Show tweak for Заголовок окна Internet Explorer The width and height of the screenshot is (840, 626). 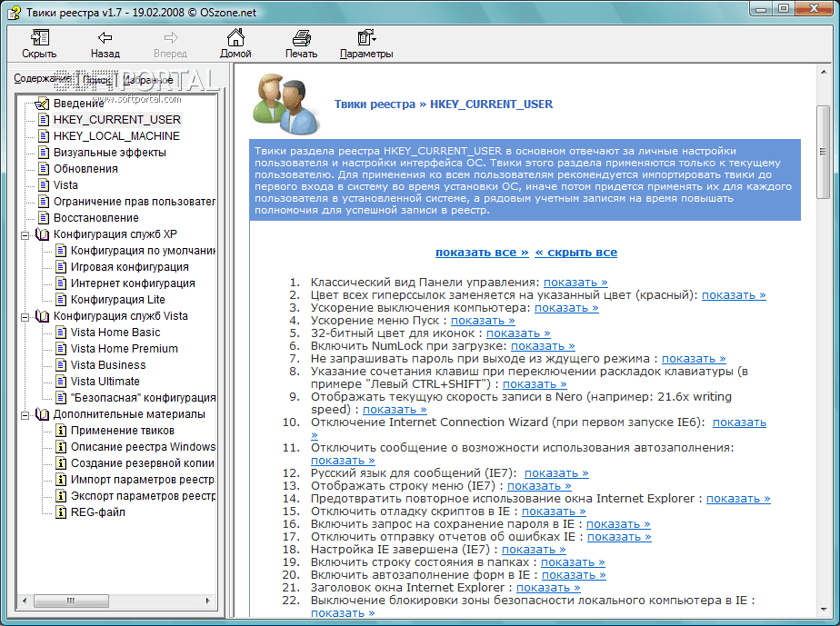(x=548, y=588)
